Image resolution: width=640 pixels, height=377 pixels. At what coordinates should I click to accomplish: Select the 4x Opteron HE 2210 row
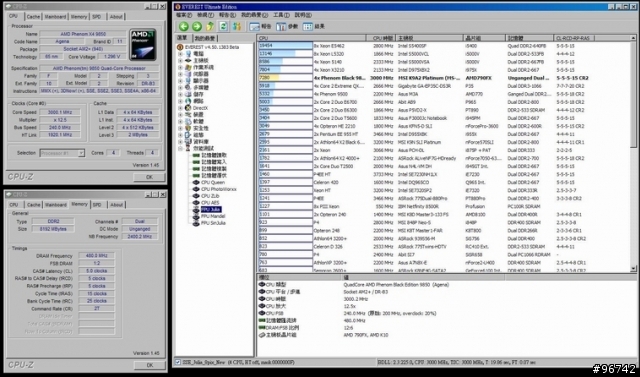(445, 126)
